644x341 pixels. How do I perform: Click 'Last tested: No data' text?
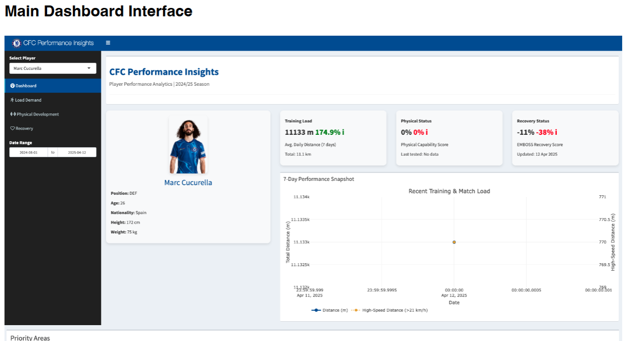420,154
